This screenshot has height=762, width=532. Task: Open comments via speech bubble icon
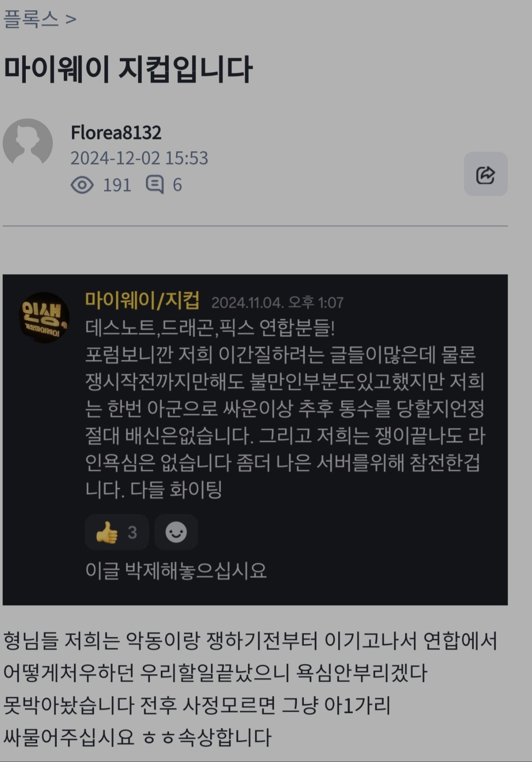[x=155, y=184]
